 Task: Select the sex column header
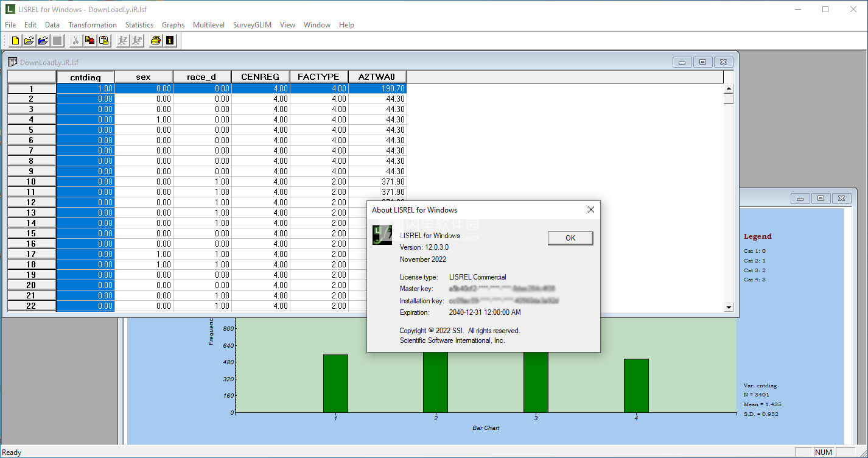pos(144,77)
